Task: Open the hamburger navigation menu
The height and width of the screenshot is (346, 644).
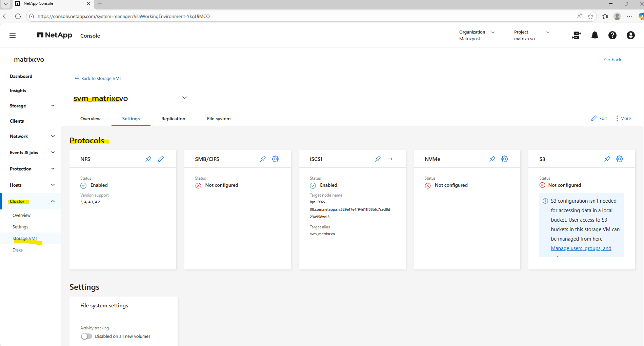Action: (13, 35)
